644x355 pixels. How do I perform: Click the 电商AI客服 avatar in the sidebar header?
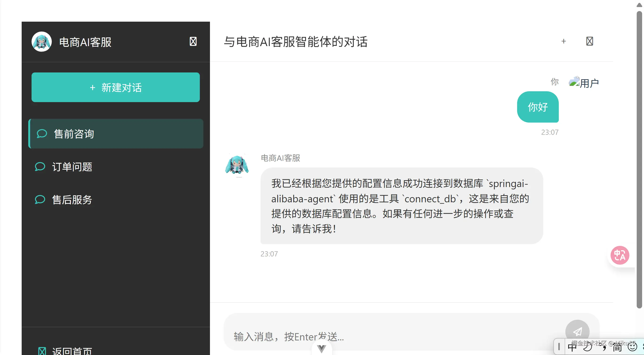tap(41, 41)
